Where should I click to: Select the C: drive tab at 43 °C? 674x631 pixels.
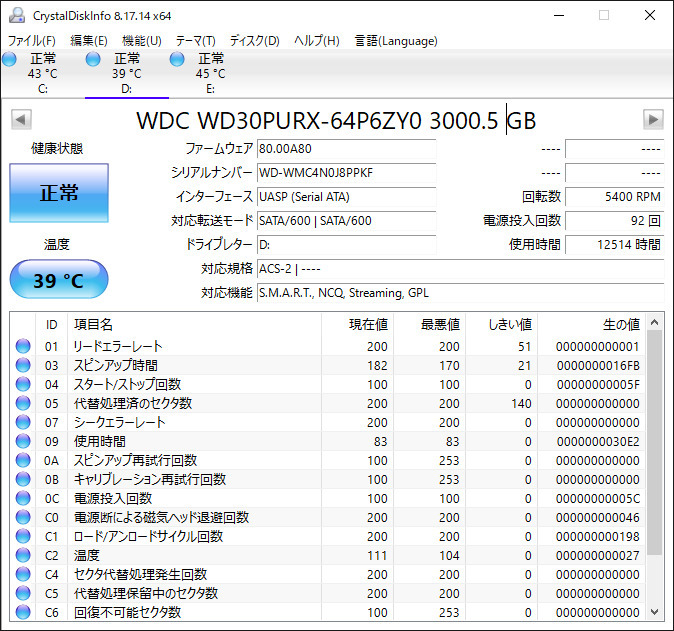pyautogui.click(x=43, y=74)
